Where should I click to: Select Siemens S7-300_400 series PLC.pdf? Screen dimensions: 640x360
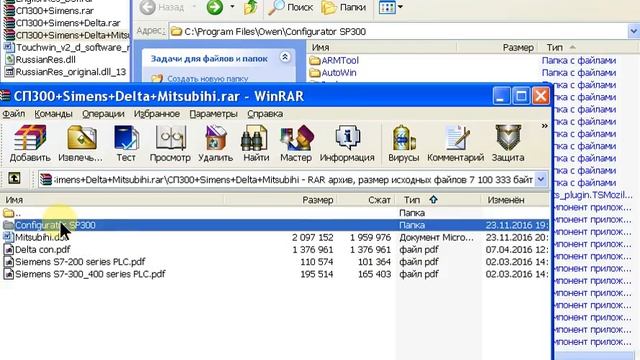[275, 274]
